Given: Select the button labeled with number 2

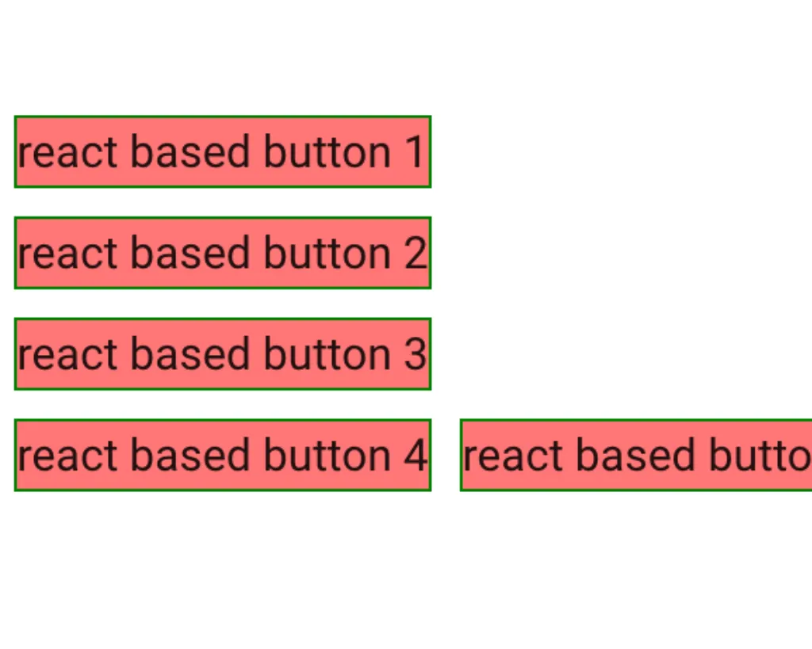Looking at the screenshot, I should 222,252.
